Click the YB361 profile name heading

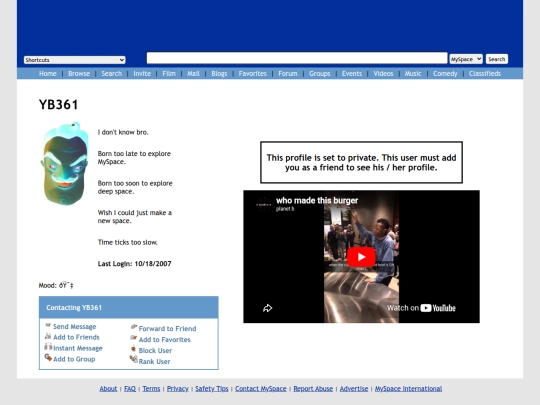pyautogui.click(x=58, y=104)
